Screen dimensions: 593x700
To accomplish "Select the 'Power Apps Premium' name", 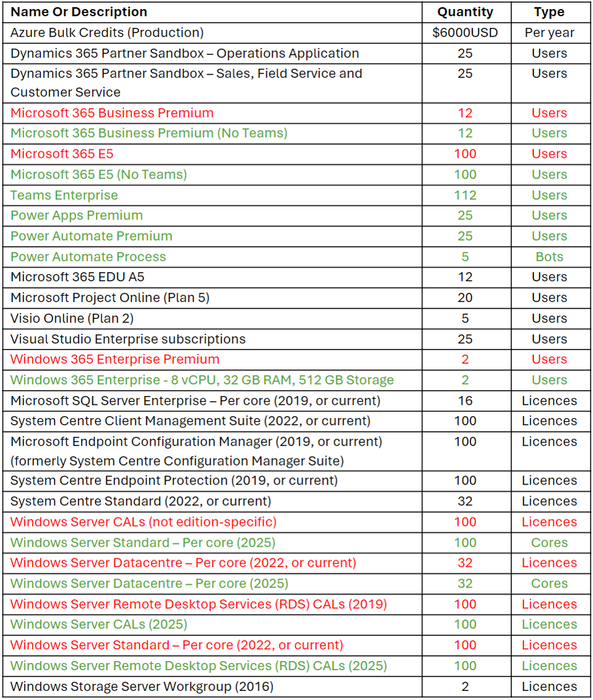I will click(x=77, y=215).
